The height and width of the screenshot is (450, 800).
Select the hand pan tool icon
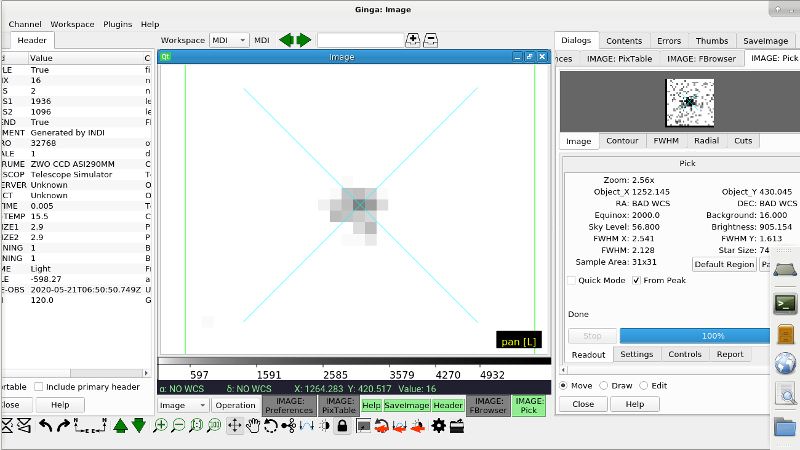point(253,426)
